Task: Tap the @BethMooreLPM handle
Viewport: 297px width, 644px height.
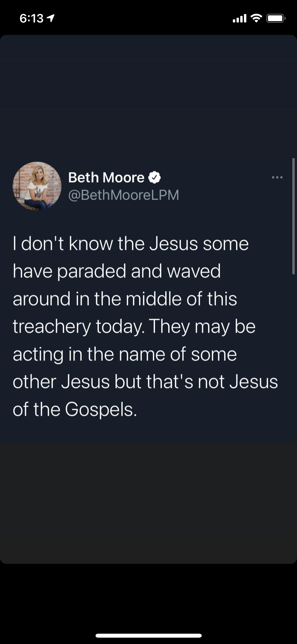Action: 124,195
